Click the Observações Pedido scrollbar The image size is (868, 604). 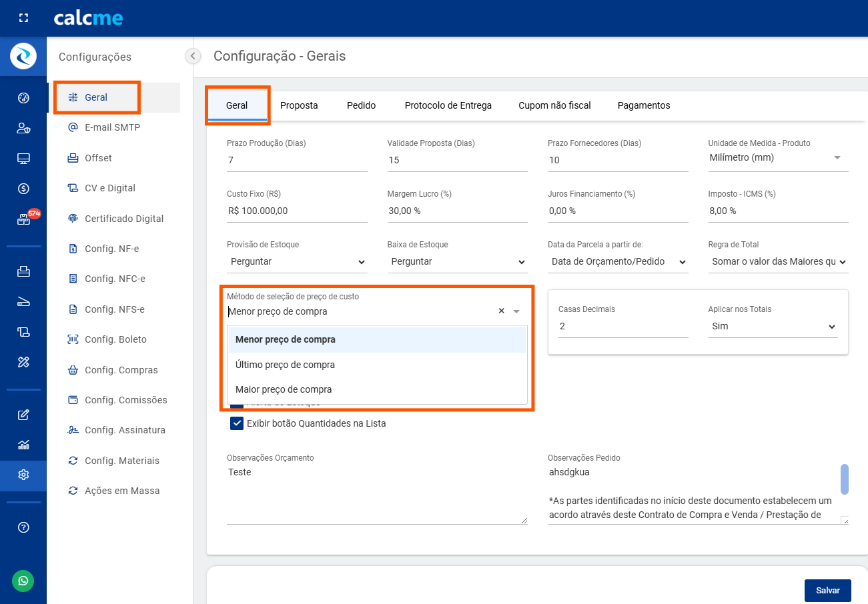(x=844, y=479)
